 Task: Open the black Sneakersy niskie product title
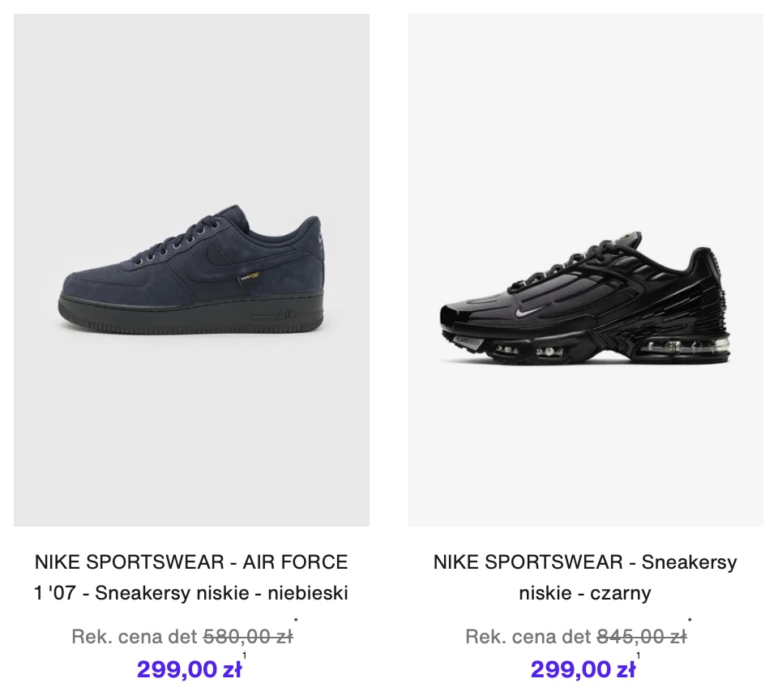pyautogui.click(x=585, y=577)
